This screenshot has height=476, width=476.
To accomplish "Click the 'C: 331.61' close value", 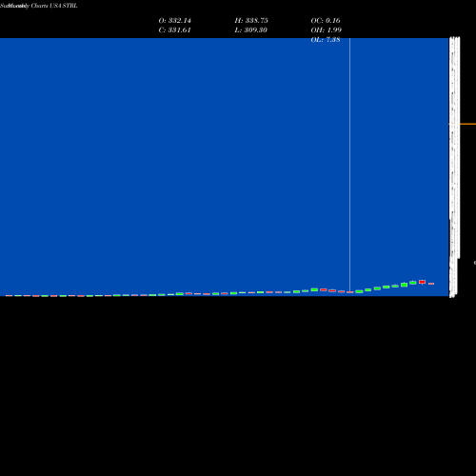I will click(174, 30).
